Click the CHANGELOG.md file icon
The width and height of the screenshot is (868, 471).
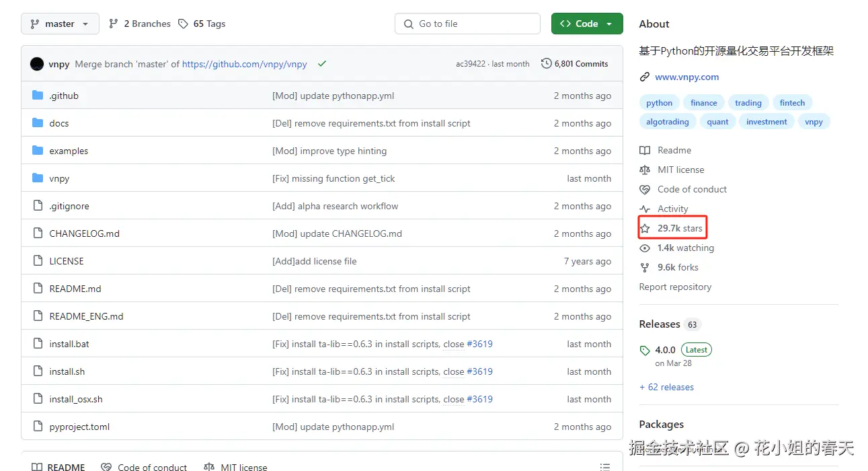pos(38,233)
